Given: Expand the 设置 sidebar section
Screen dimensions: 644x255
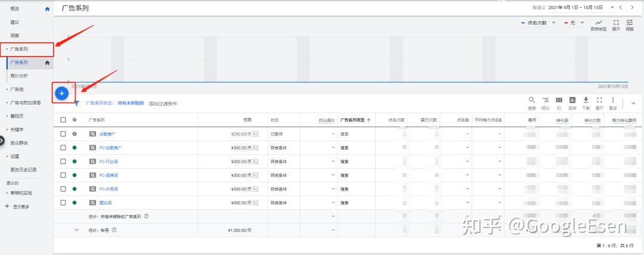Looking at the screenshot, I should (x=7, y=156).
